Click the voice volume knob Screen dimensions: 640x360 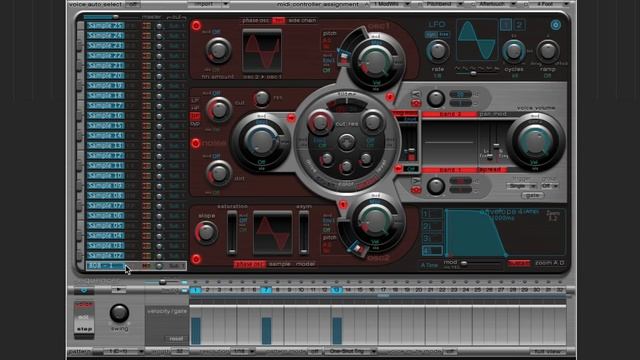coord(535,141)
